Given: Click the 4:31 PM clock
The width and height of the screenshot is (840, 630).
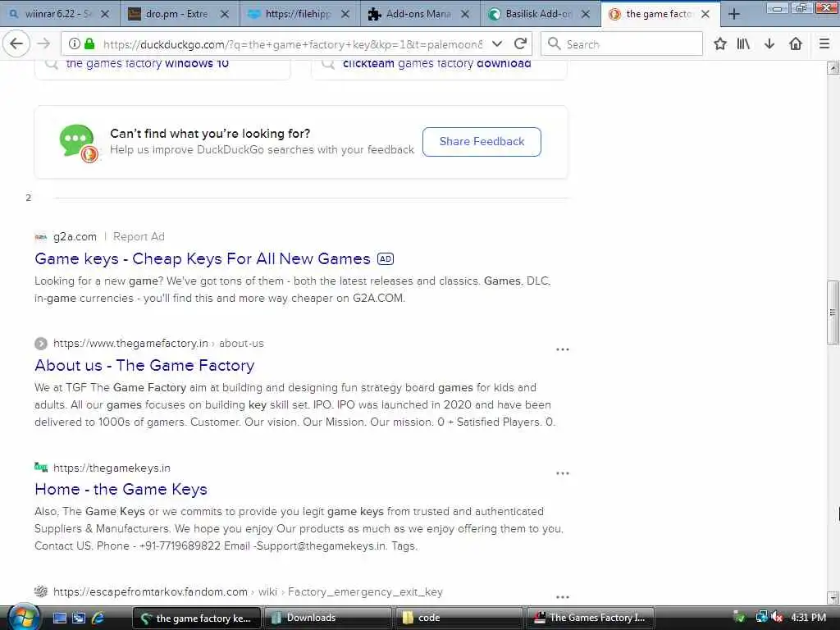Looking at the screenshot, I should coord(808,618).
